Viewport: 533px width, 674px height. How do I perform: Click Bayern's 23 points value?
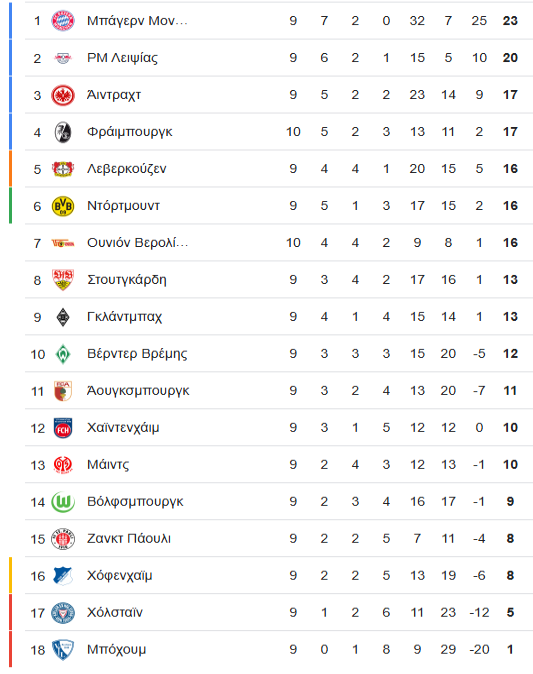coord(510,21)
